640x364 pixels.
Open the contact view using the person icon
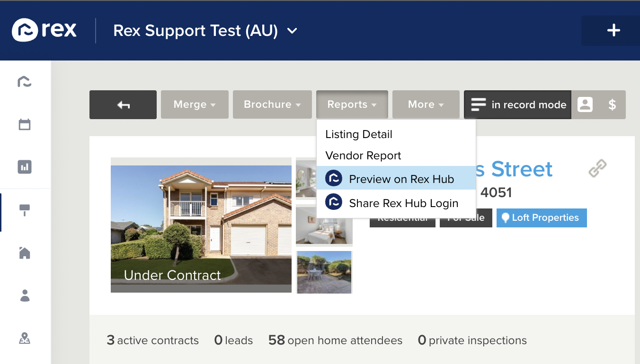pyautogui.click(x=585, y=104)
